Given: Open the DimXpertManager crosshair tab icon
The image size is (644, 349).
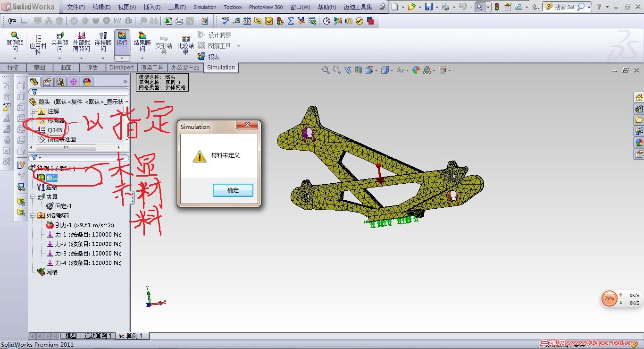Looking at the screenshot, I should pos(74,82).
